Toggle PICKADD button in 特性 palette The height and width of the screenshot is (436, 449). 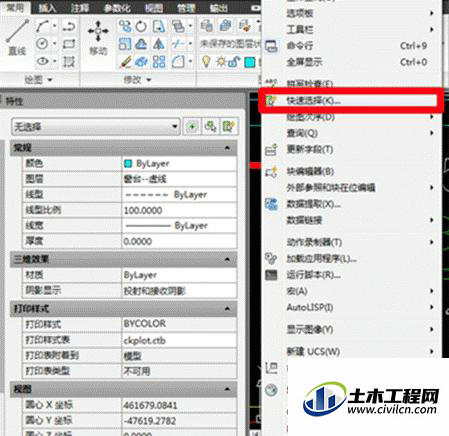click(x=192, y=126)
